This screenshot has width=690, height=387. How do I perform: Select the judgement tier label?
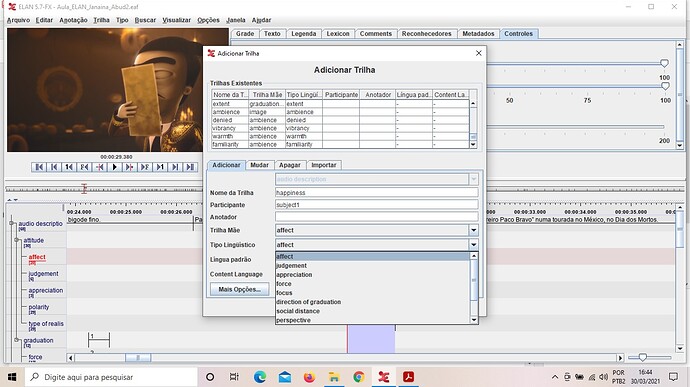[x=44, y=274]
